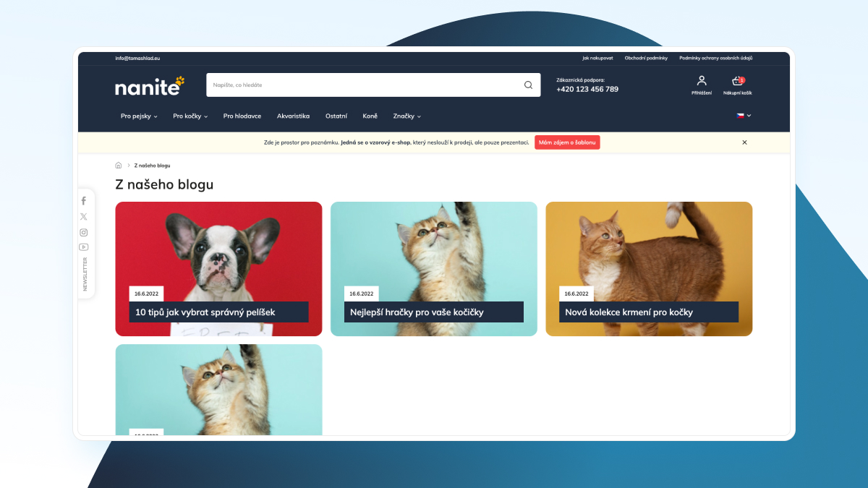The width and height of the screenshot is (868, 488).
Task: Open the X (Twitter) social icon
Action: (x=84, y=216)
